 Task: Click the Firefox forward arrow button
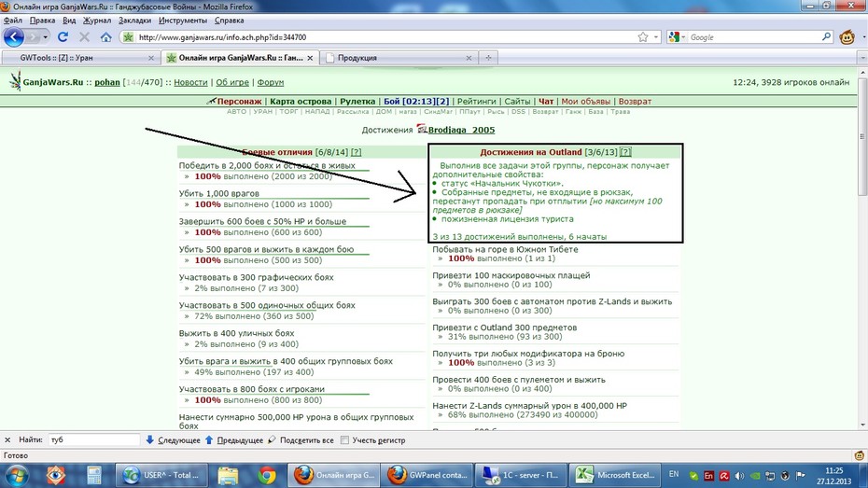point(32,37)
